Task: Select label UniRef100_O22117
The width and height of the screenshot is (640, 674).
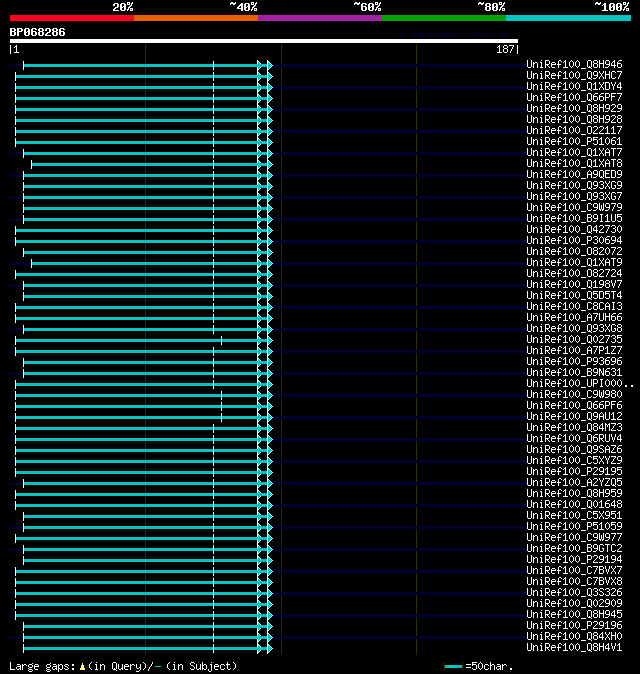Action: click(574, 131)
